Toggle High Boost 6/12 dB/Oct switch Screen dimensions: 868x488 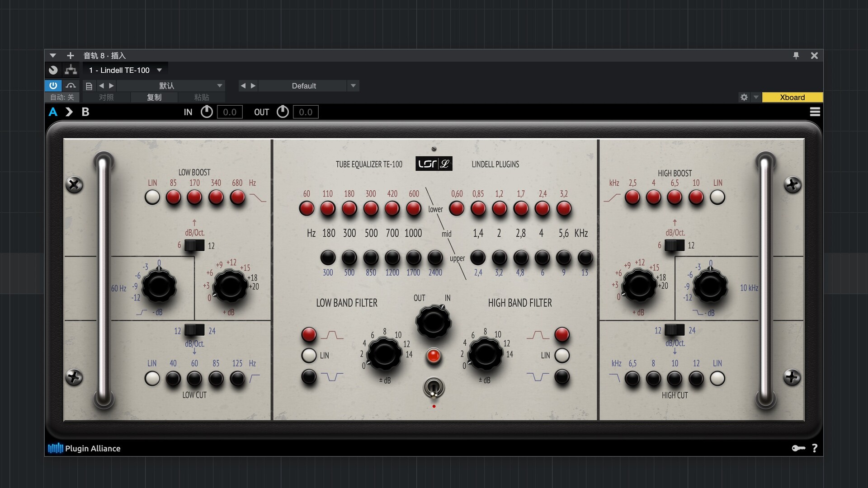[x=675, y=245]
